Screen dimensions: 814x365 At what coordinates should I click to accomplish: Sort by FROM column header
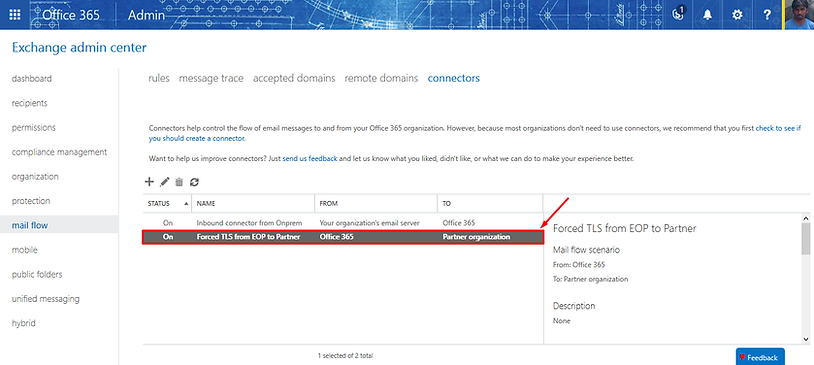[x=376, y=204]
